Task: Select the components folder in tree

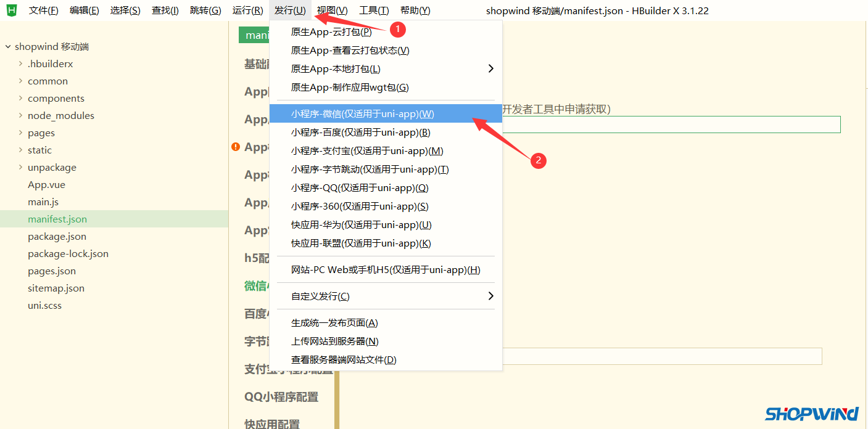Action: pyautogui.click(x=56, y=99)
